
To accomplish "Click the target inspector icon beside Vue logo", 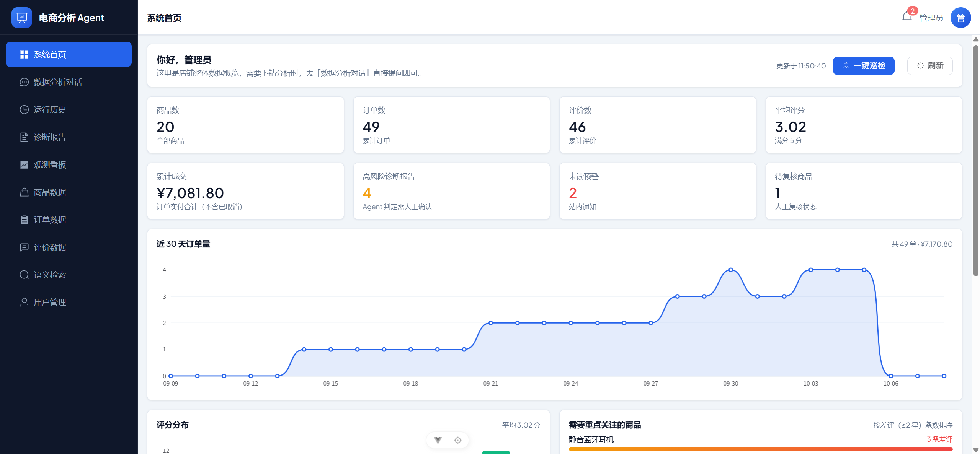I will (458, 440).
